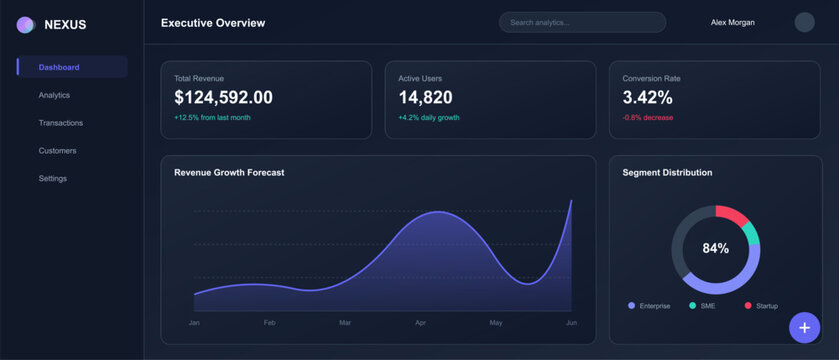Open the Dashboard sidebar item
Viewport: 839px width, 360px height.
click(72, 67)
